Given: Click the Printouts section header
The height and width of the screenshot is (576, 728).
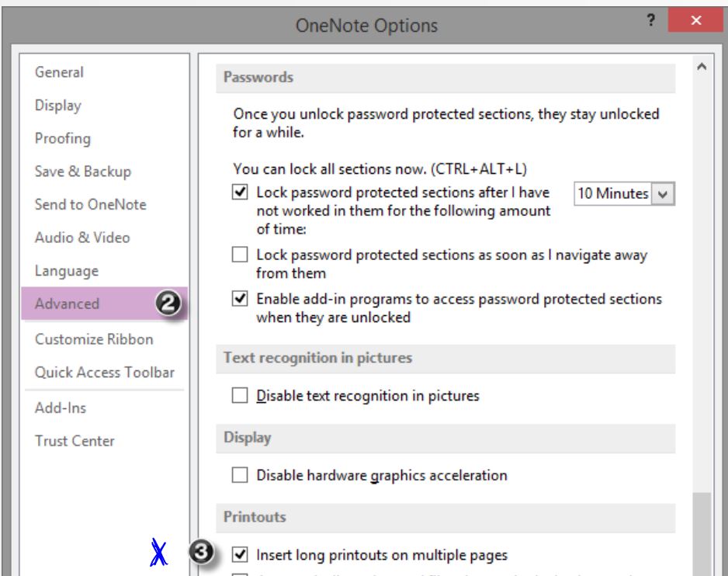Looking at the screenshot, I should (x=445, y=517).
